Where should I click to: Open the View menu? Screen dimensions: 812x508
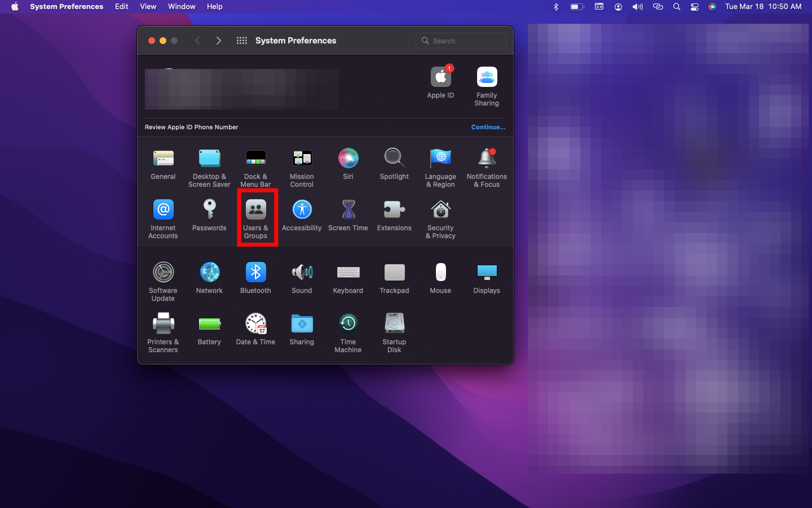click(148, 7)
